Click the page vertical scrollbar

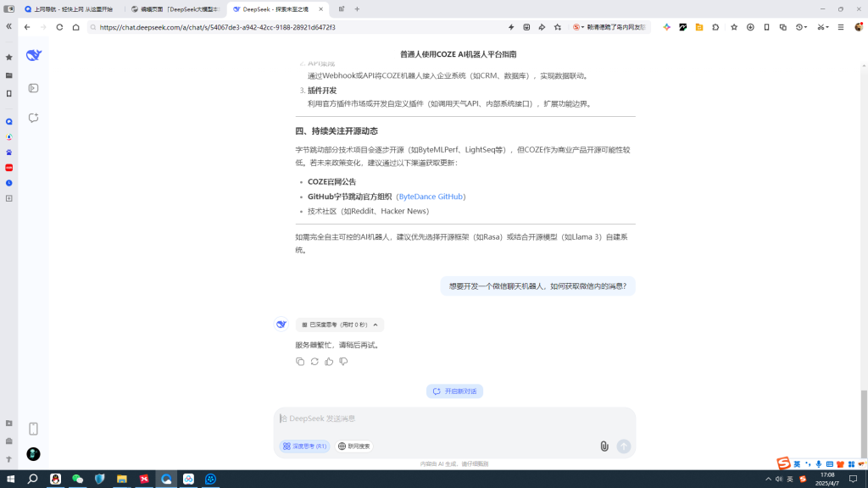tap(864, 416)
